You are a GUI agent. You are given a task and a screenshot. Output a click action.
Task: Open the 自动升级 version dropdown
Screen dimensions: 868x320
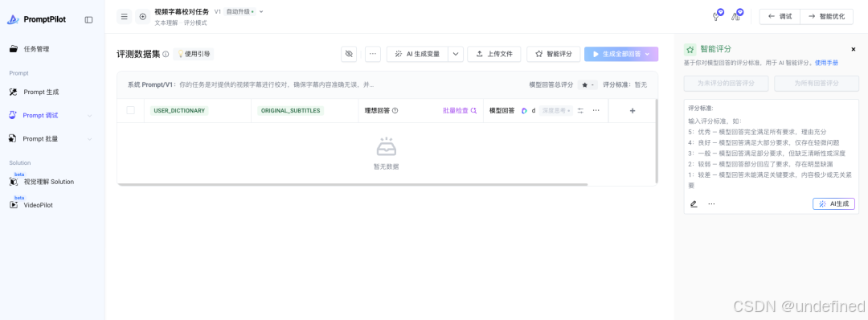(244, 11)
